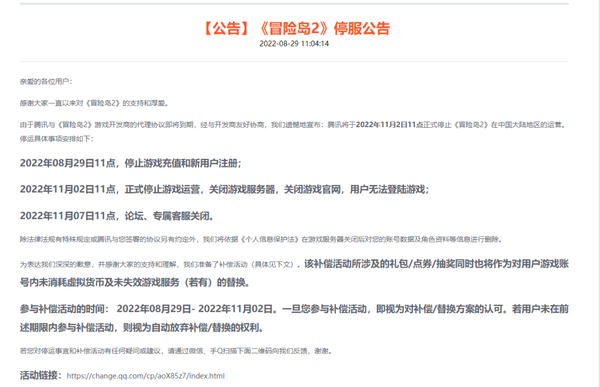Click the line 2022年11月07日11点，论坛、专属客服关闭
The width and height of the screenshot is (600, 387).
117,216
